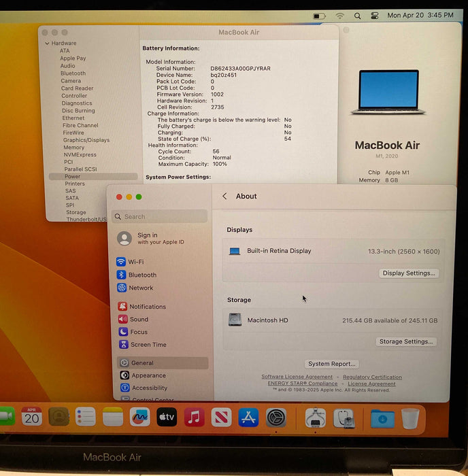The height and width of the screenshot is (476, 468).
Task: Select Apple Pay in System Information sidebar
Action: 73,58
